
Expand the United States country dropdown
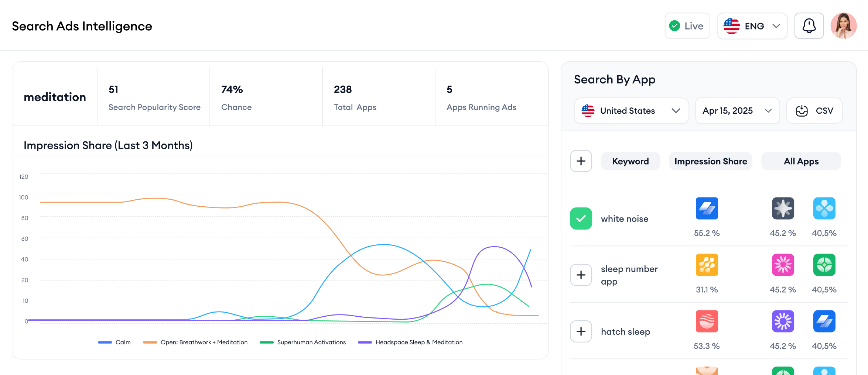tap(632, 111)
